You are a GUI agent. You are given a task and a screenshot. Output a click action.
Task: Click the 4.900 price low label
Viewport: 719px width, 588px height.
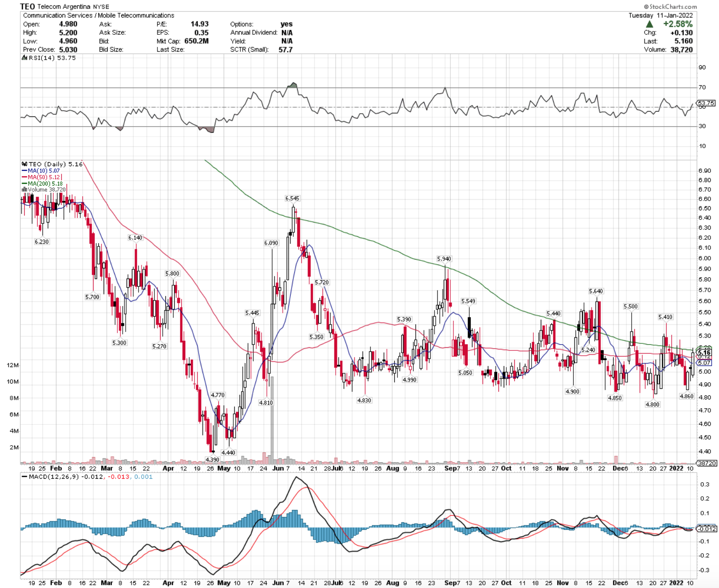click(x=573, y=391)
